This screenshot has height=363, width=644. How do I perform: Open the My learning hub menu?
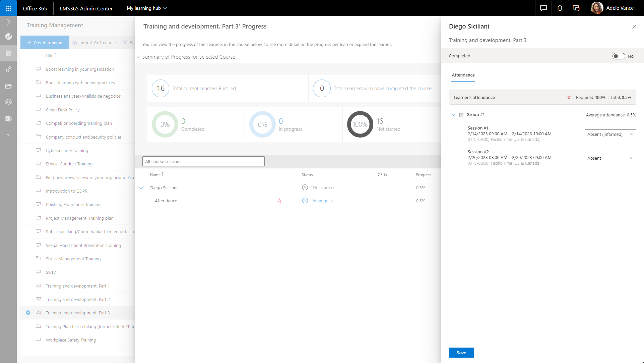(147, 8)
